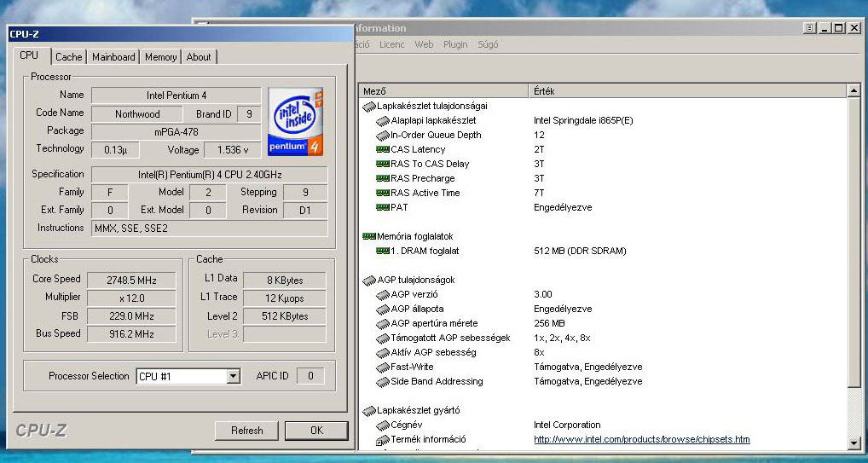Click the AGP apertúra value 256 MB
This screenshot has height=463, width=868.
[549, 323]
